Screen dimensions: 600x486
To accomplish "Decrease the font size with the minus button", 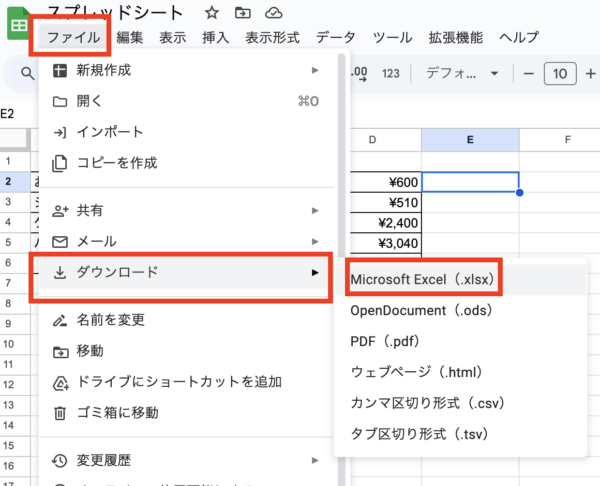I will (x=528, y=73).
